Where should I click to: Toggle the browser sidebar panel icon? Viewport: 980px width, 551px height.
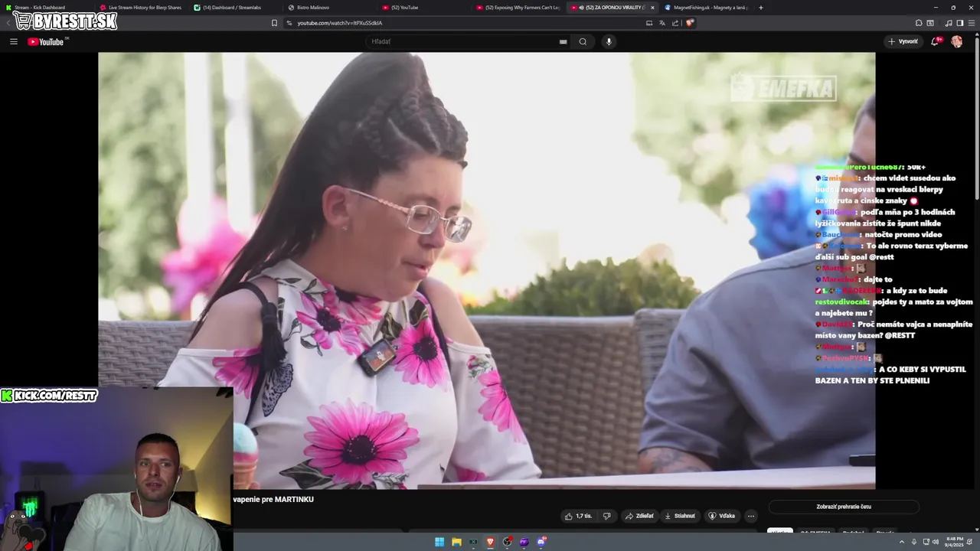[960, 23]
